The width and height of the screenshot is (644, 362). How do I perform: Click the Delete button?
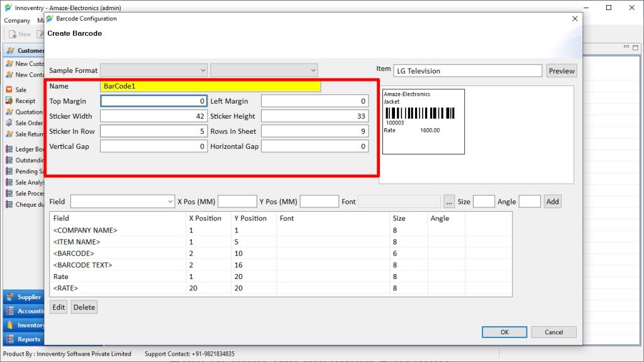coord(84,307)
